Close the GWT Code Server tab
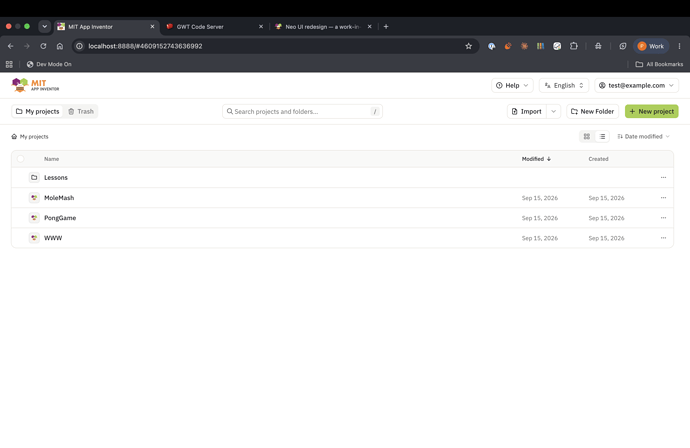This screenshot has height=448, width=690. tap(261, 26)
